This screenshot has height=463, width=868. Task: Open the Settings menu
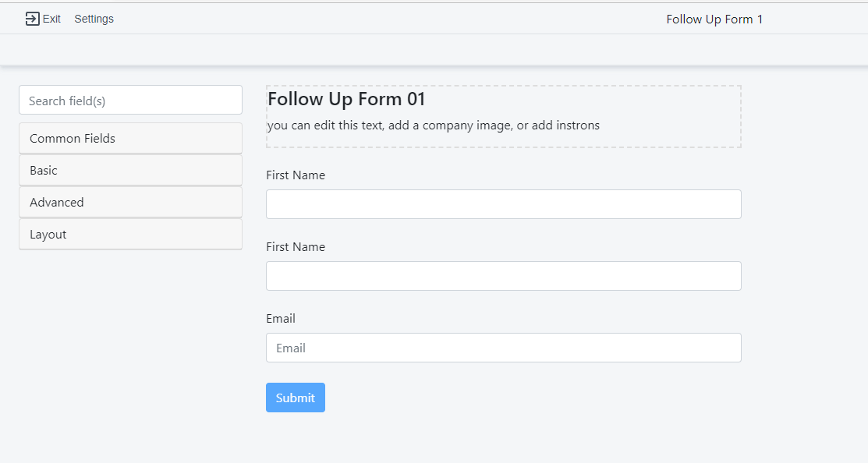[94, 19]
